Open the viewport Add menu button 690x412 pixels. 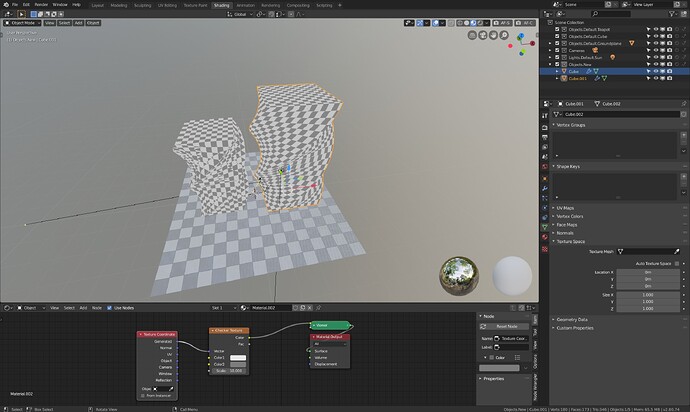coord(78,23)
